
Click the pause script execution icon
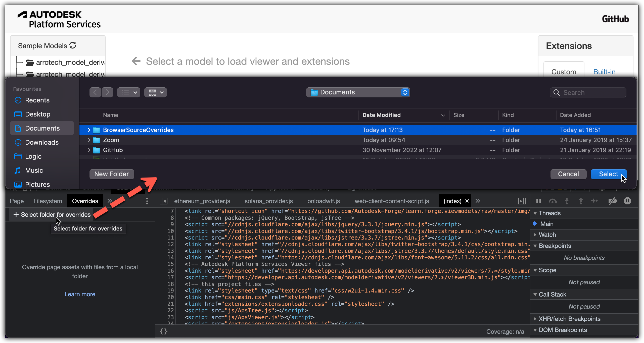pos(538,201)
